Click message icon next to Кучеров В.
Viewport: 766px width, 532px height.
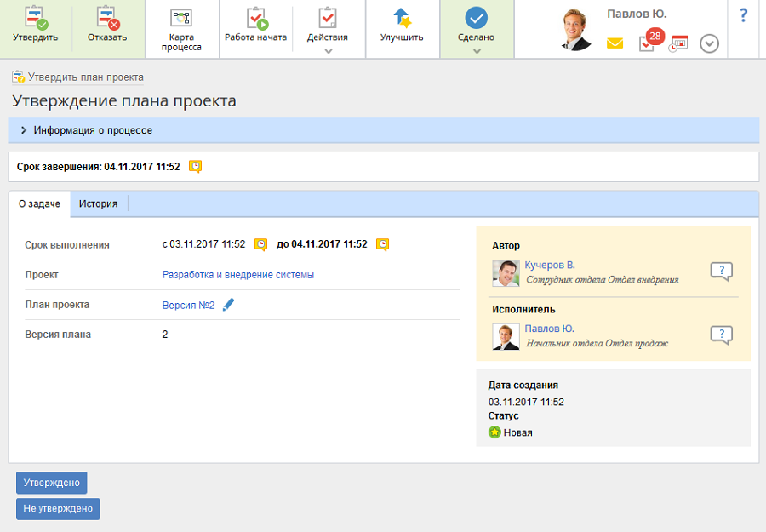click(721, 272)
